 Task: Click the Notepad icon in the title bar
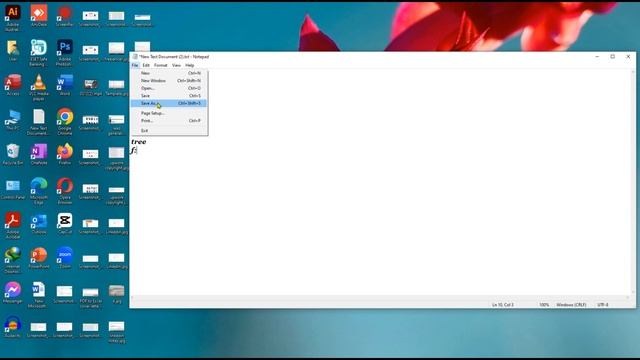pyautogui.click(x=135, y=56)
